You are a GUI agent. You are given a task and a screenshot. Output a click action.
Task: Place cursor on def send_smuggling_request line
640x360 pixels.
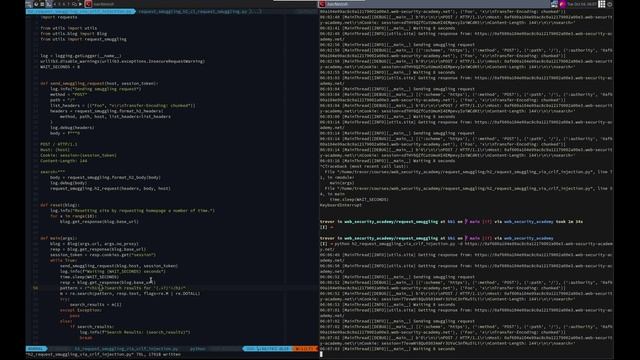click(x=99, y=83)
